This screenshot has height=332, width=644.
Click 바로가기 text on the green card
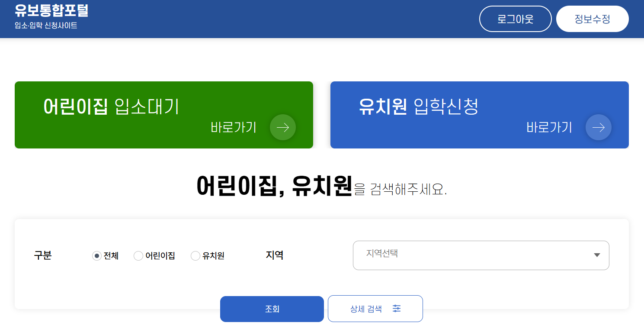point(234,127)
